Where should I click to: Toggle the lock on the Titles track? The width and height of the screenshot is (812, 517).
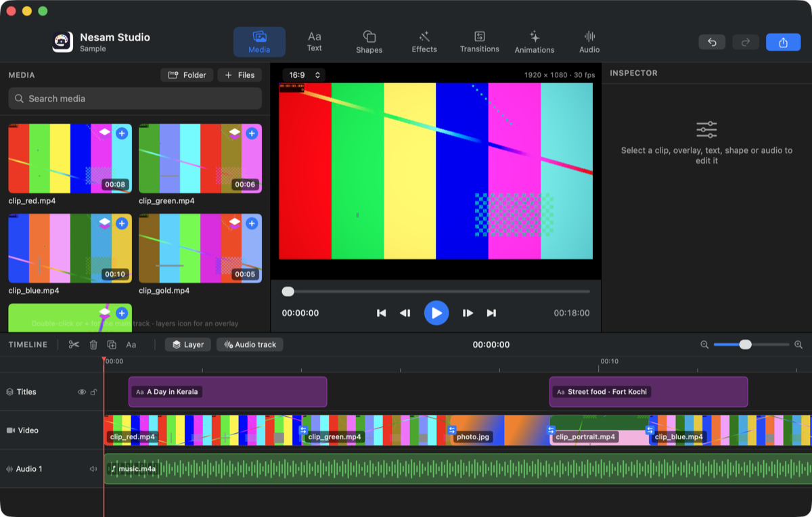tap(93, 392)
